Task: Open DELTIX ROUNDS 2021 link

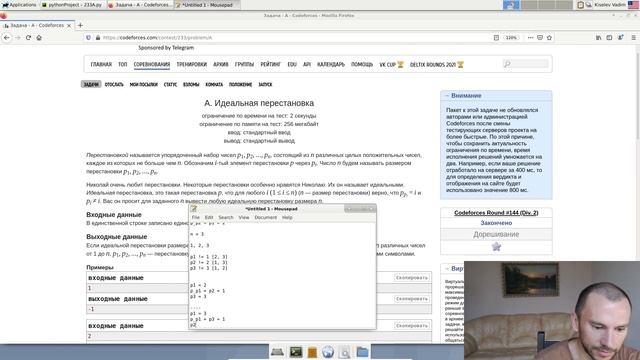Action: pos(437,64)
